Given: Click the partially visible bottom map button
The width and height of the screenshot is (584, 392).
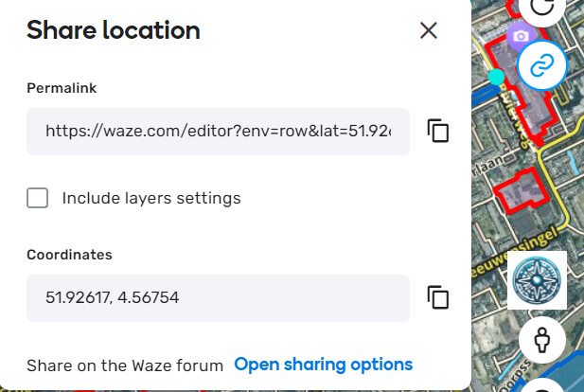Looking at the screenshot, I should (x=542, y=387).
